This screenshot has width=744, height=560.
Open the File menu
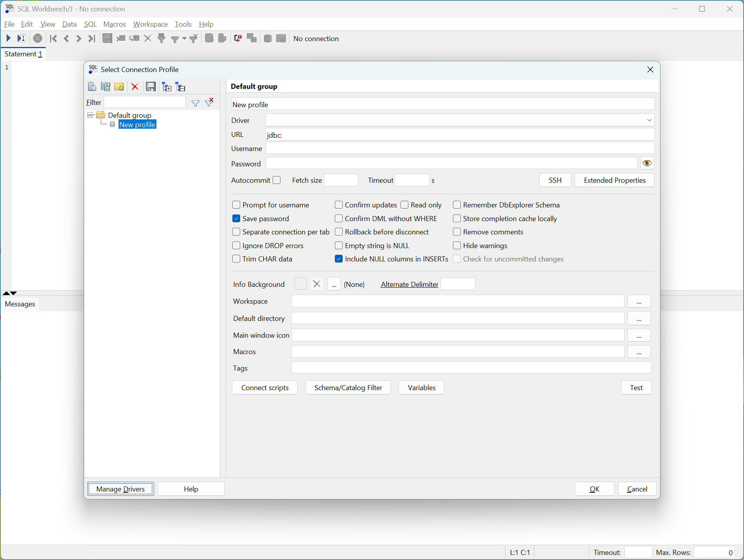pyautogui.click(x=9, y=24)
